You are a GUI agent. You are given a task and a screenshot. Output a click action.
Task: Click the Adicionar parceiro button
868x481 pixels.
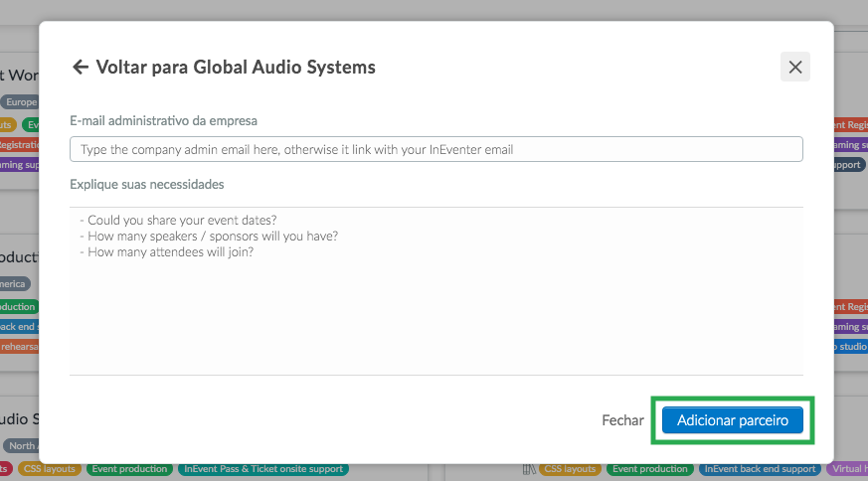pyautogui.click(x=733, y=420)
